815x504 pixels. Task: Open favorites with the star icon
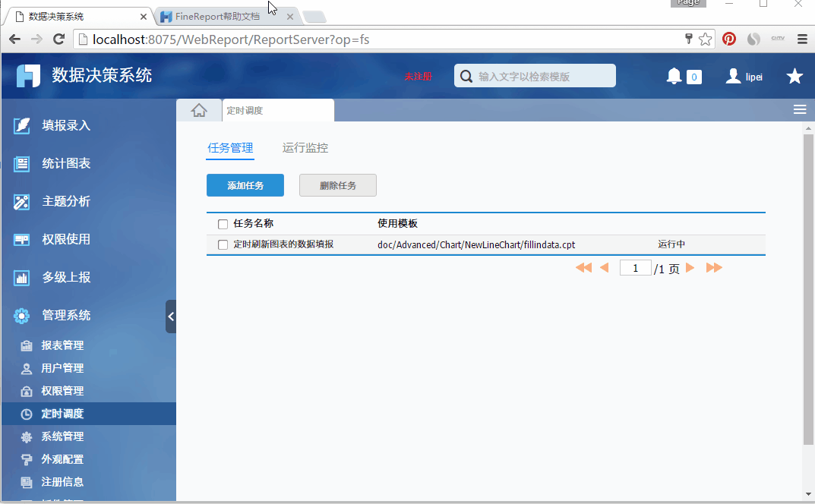794,77
